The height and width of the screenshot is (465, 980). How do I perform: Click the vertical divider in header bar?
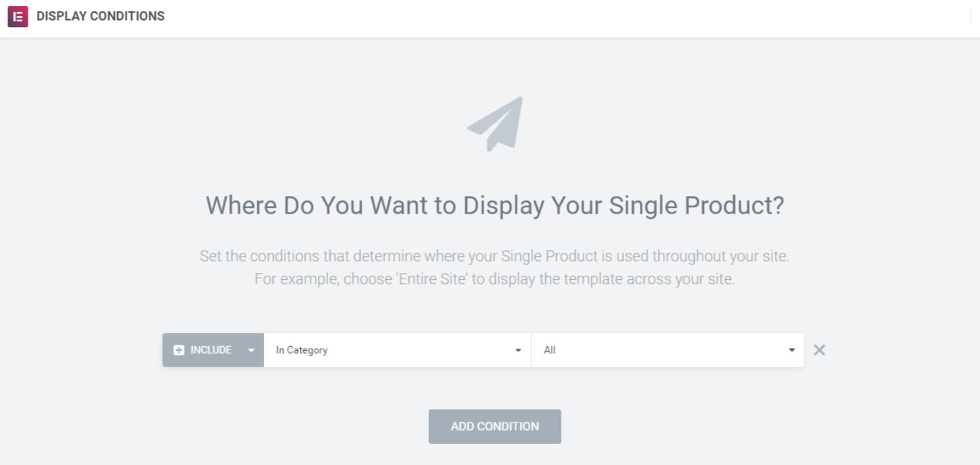(971, 17)
